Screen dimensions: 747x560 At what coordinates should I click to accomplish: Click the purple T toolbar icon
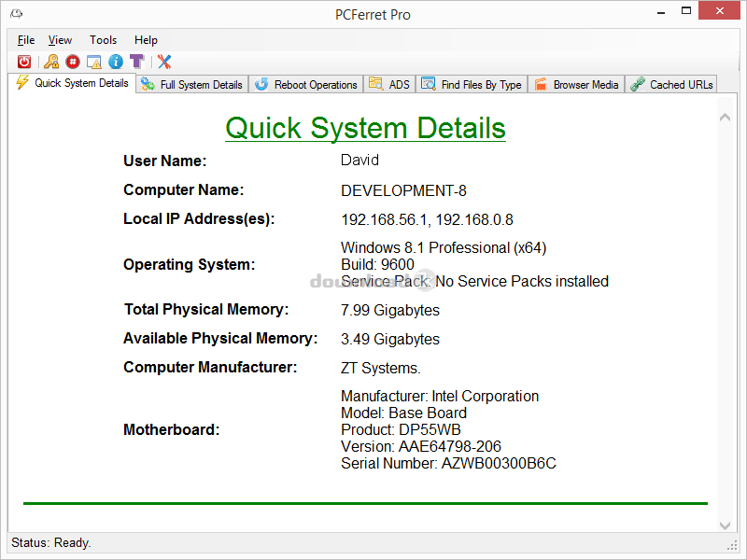[x=137, y=62]
